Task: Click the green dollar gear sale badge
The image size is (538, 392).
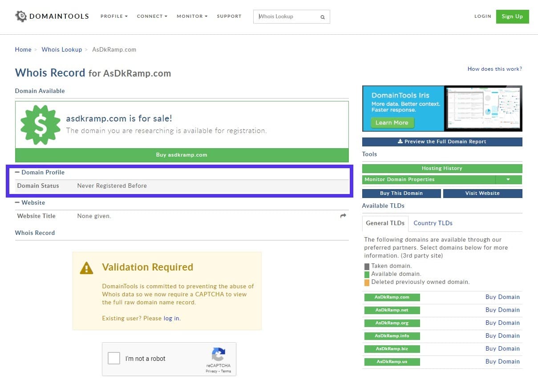Action: coord(40,125)
